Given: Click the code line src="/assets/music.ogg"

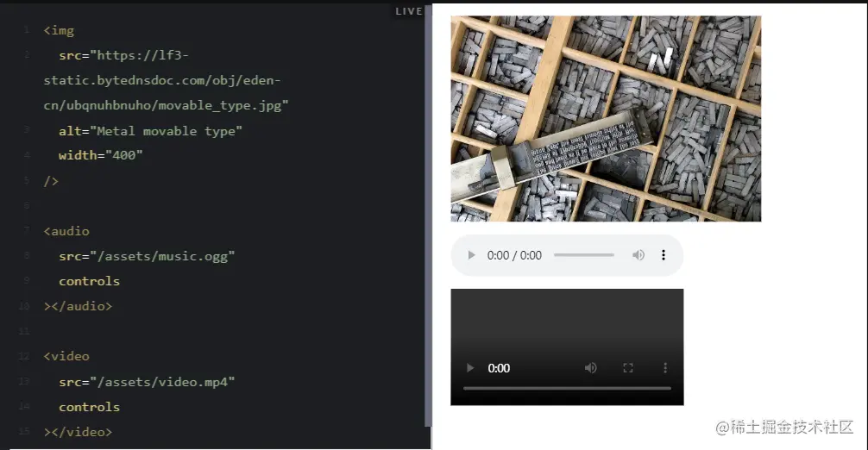Looking at the screenshot, I should tap(147, 256).
